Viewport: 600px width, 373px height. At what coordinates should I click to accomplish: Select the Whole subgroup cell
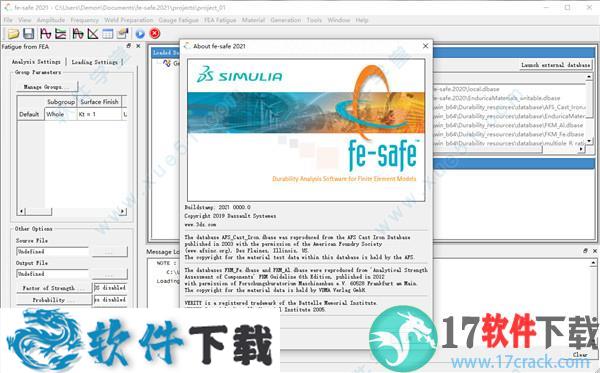pos(61,114)
